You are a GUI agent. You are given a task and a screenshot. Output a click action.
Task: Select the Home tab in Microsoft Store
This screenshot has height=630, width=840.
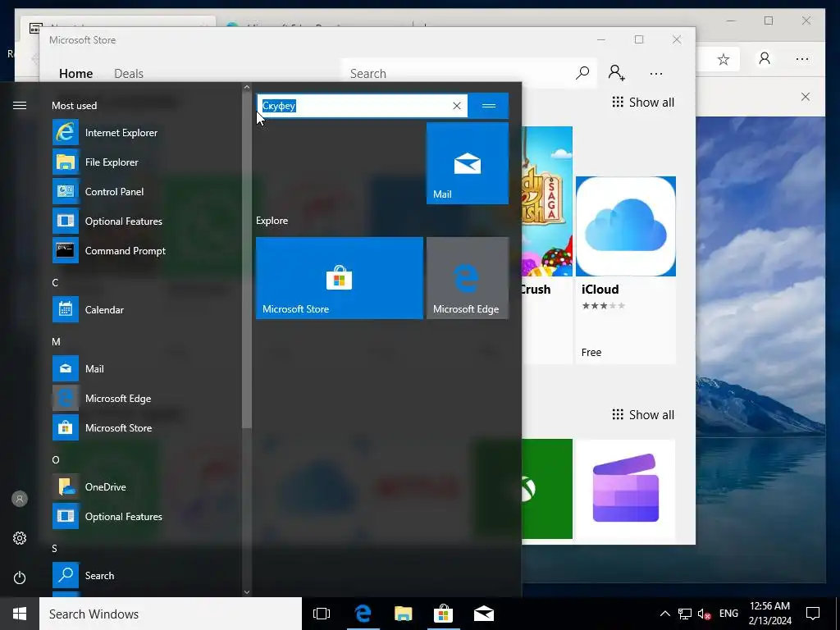(76, 73)
